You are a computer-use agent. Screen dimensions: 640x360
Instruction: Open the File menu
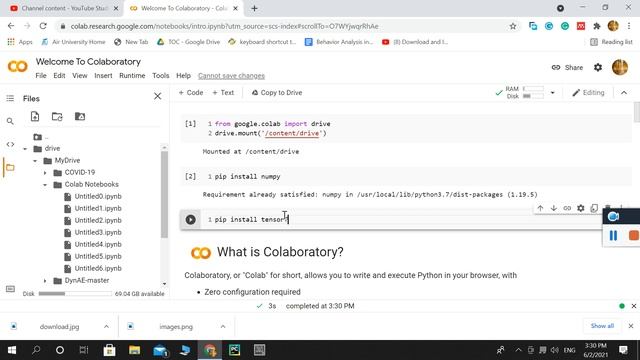tap(41, 76)
